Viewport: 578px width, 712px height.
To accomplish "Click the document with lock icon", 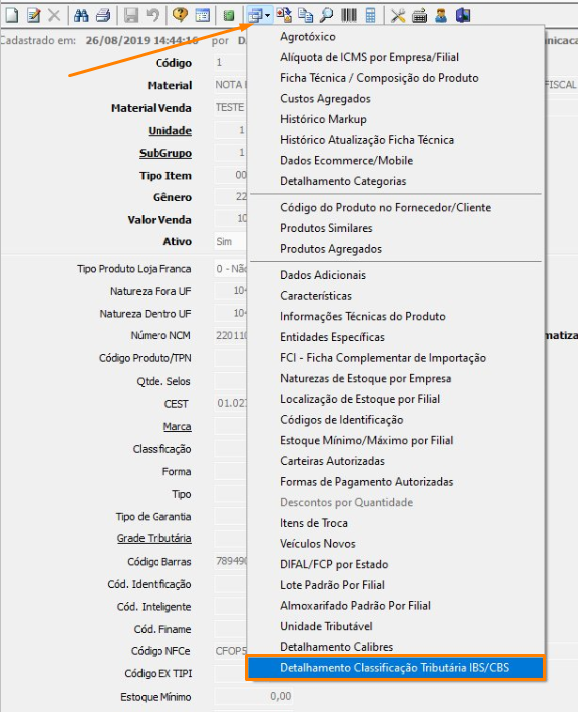I will (x=284, y=15).
